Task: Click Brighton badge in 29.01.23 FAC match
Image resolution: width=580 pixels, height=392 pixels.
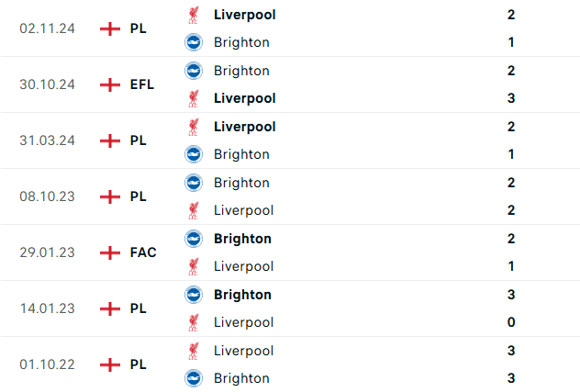Action: (194, 239)
